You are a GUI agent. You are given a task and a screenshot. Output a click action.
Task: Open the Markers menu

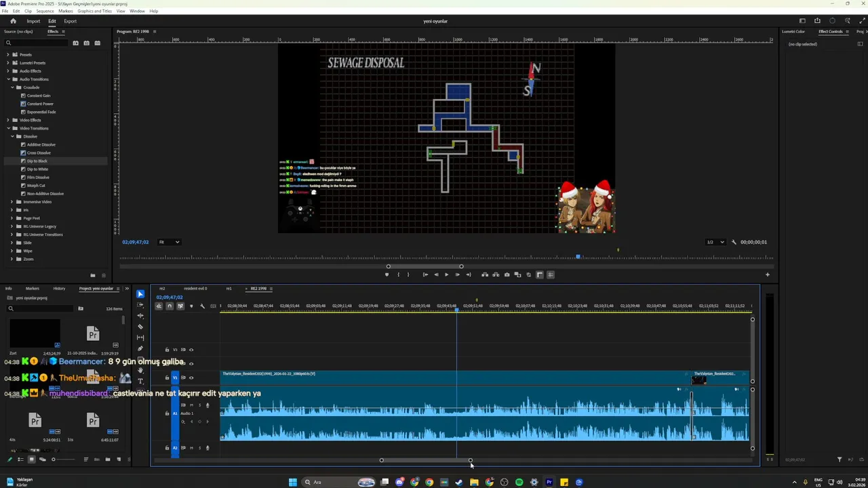[x=66, y=11]
